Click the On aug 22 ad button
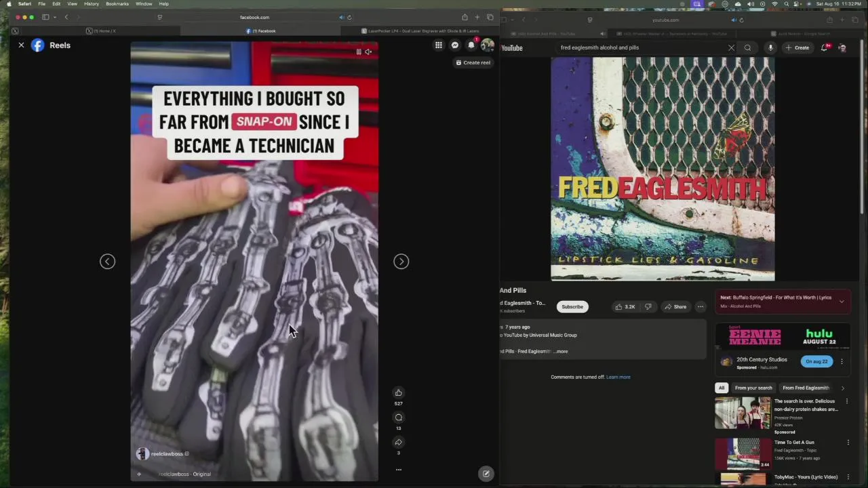This screenshot has width=868, height=488. 816,362
